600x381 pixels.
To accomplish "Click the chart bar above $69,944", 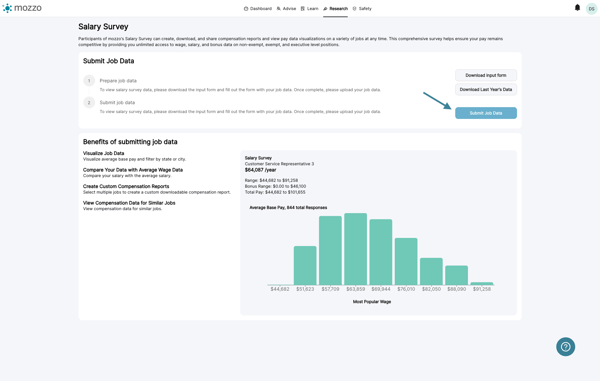I will (x=381, y=252).
